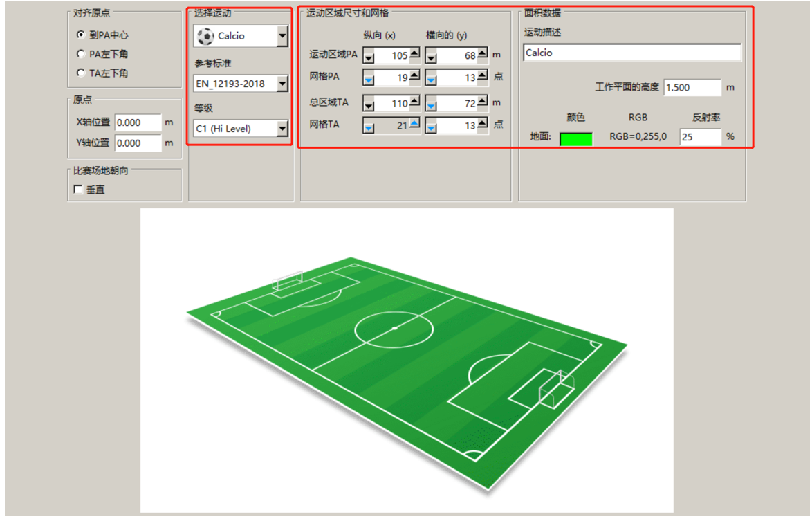
Task: Decrease 运动区域PA 纵向 value with down arrow
Action: tap(369, 57)
